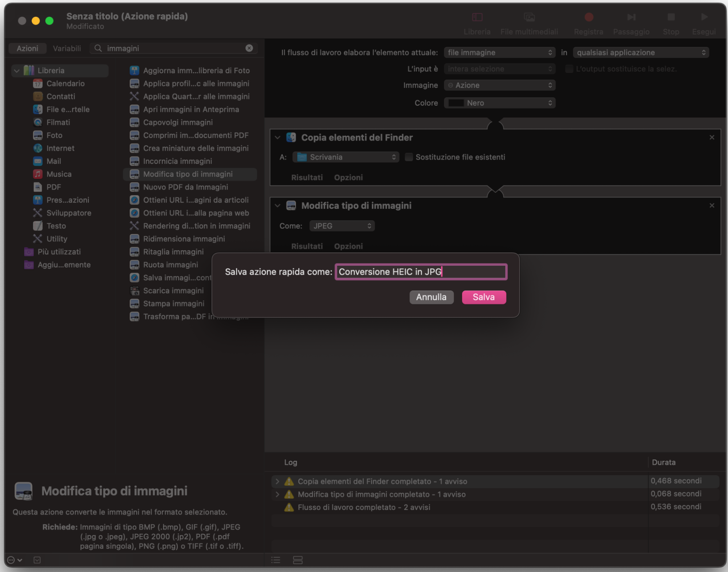Click the Durata column header

pyautogui.click(x=664, y=462)
